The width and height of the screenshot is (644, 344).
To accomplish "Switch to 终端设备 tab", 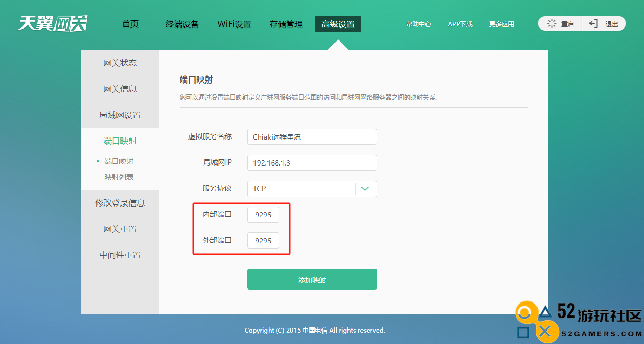I will [x=182, y=24].
